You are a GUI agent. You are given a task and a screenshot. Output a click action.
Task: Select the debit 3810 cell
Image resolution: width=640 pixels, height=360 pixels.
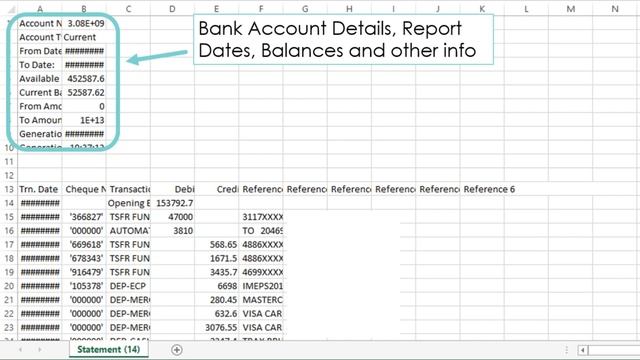(x=172, y=231)
